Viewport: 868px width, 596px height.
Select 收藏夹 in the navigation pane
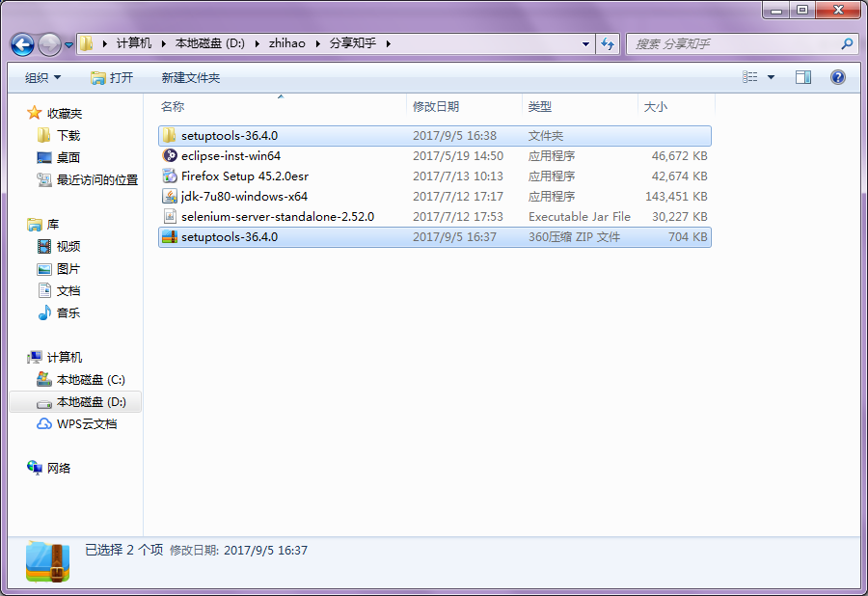(65, 113)
